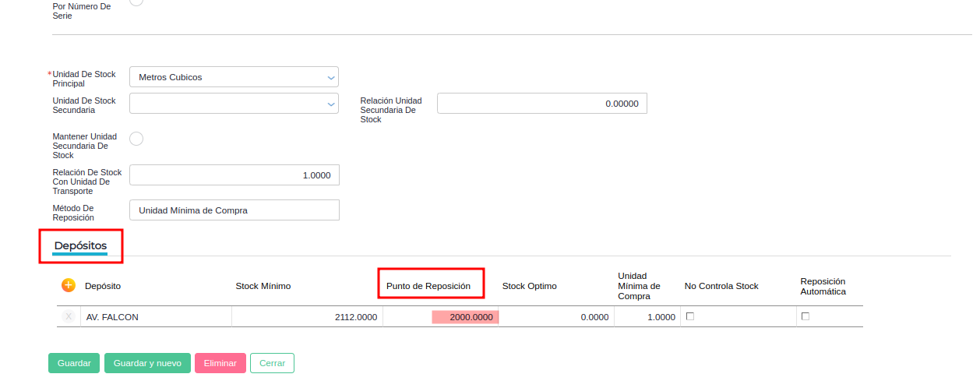Edit the Stock Optimo value cell
This screenshot has height=388, width=980.
[x=556, y=317]
